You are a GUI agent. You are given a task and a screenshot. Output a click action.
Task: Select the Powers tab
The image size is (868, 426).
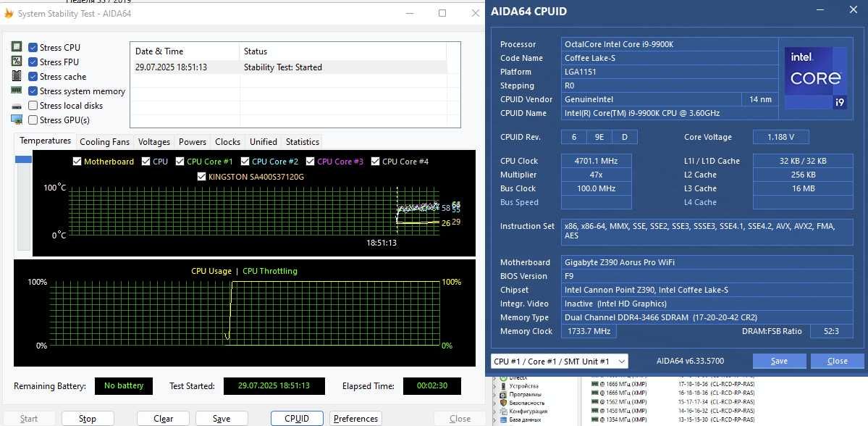click(193, 142)
